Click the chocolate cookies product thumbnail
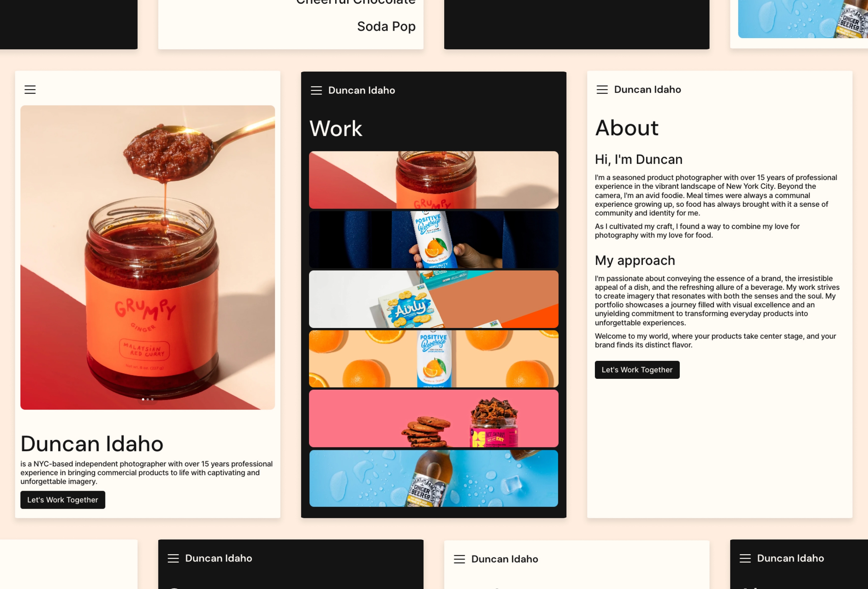 433,418
